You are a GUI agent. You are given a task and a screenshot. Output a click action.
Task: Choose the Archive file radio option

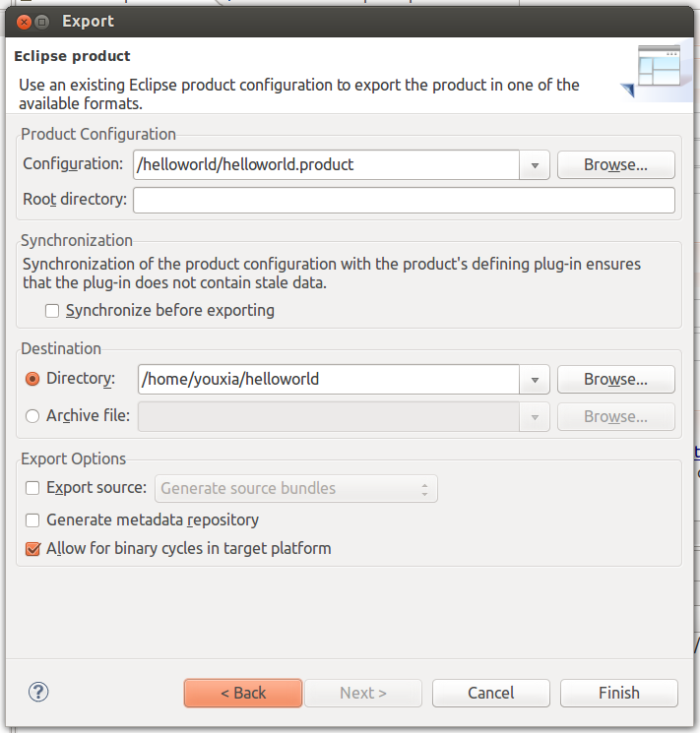click(x=33, y=416)
